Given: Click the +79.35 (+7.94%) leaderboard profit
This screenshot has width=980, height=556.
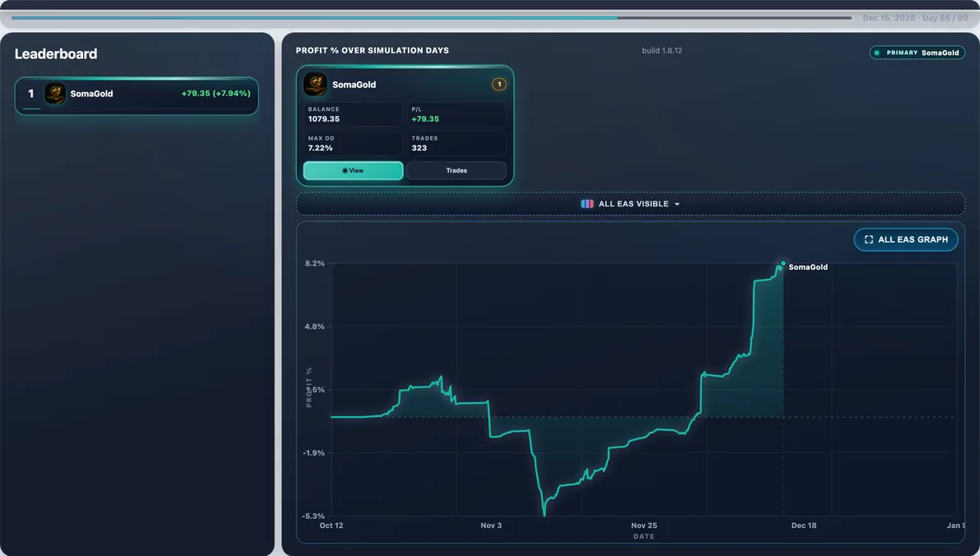Looking at the screenshot, I should tap(215, 93).
